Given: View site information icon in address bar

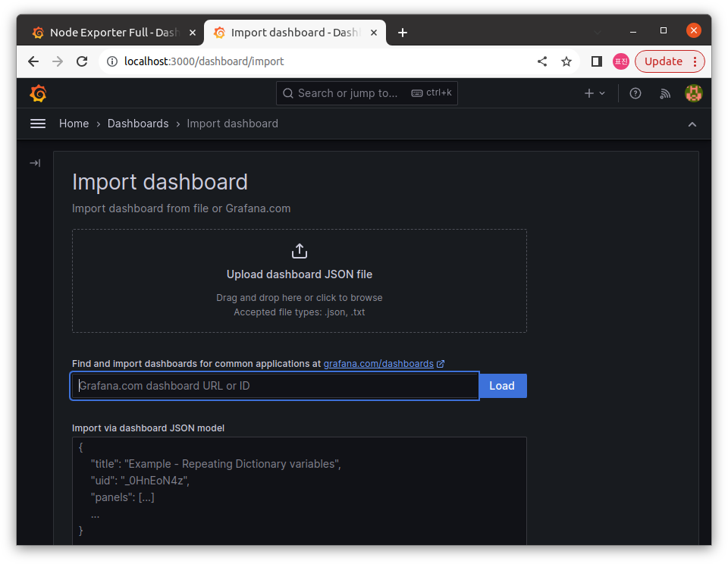Looking at the screenshot, I should (112, 61).
